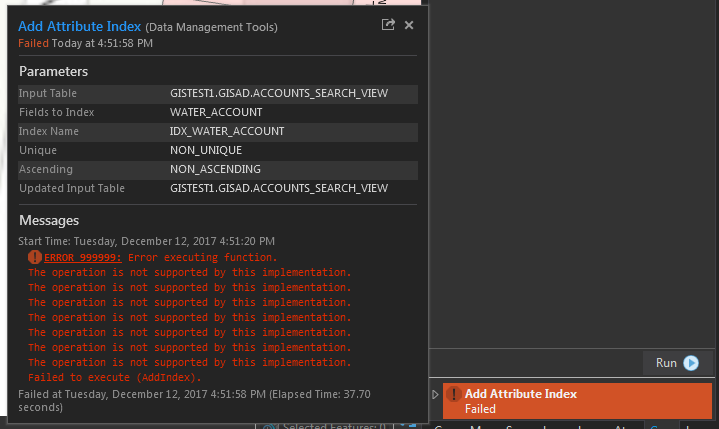Click the NON_UNIQUE parameter value
Viewport: 719px width, 429px height.
click(x=206, y=150)
